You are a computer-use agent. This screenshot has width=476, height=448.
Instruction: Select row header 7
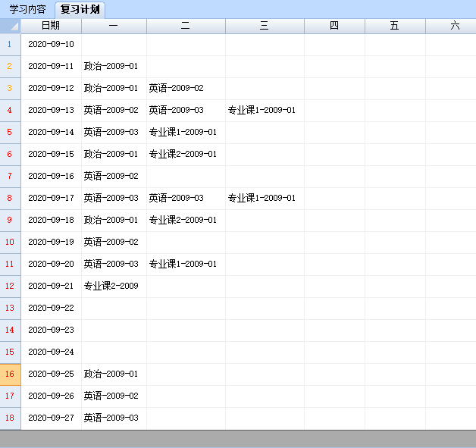11,177
